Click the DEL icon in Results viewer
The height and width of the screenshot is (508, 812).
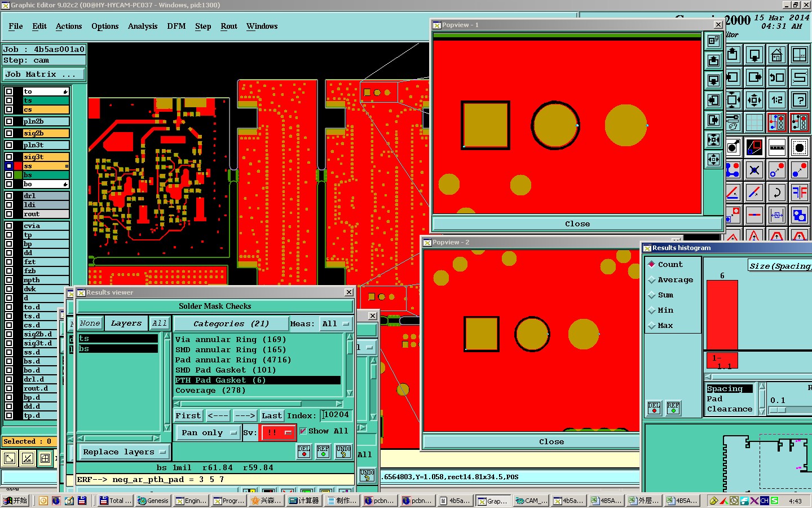tap(304, 452)
